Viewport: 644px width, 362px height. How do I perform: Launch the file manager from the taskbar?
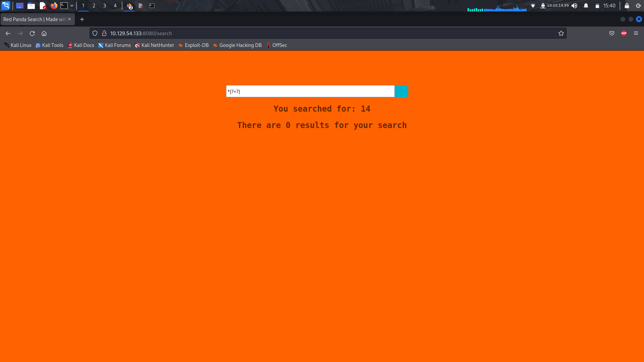coord(31,6)
